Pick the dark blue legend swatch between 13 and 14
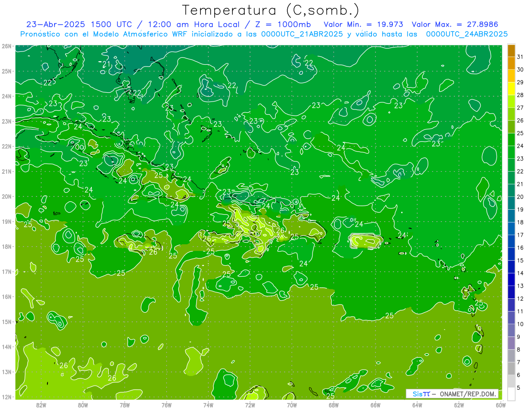The image size is (532, 411). tap(511, 279)
